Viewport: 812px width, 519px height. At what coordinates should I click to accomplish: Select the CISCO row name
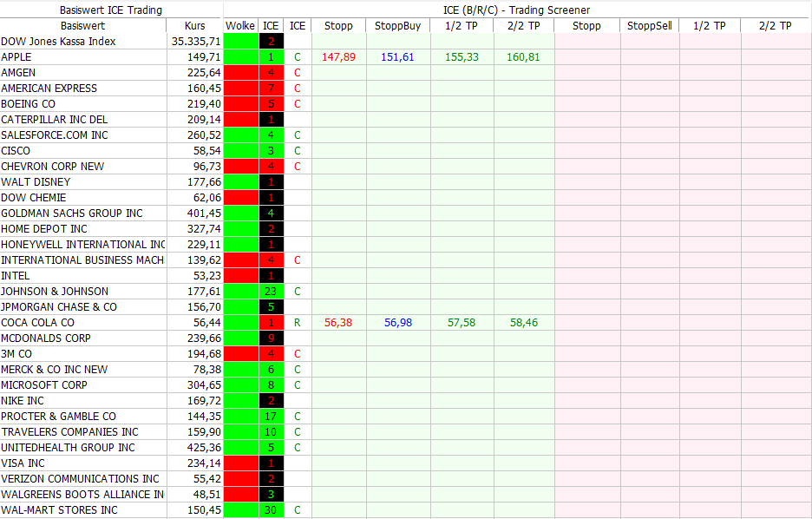[x=16, y=151]
